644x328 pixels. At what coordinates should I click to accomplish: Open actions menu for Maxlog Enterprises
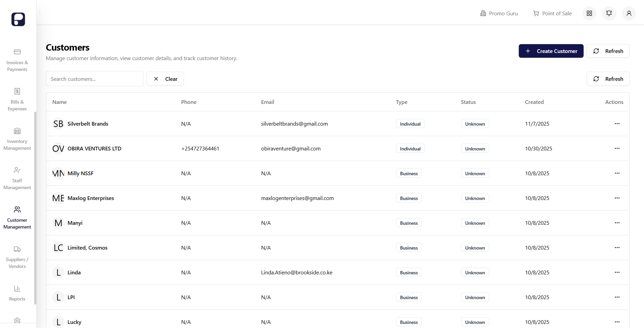click(617, 198)
